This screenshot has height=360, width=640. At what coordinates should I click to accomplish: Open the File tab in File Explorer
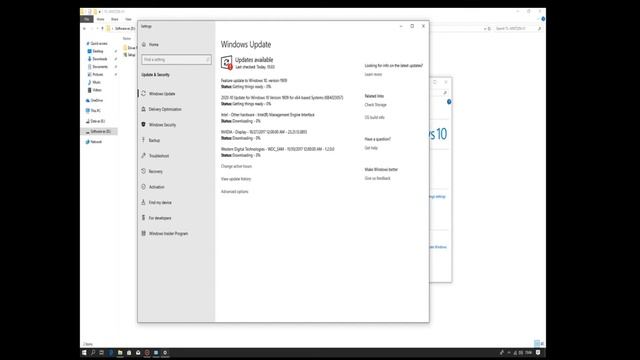pyautogui.click(x=87, y=19)
